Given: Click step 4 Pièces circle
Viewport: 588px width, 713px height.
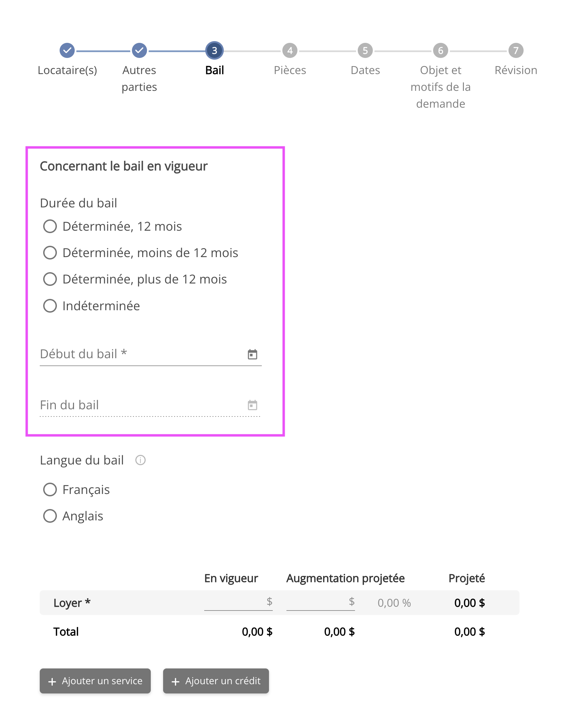Looking at the screenshot, I should point(290,50).
